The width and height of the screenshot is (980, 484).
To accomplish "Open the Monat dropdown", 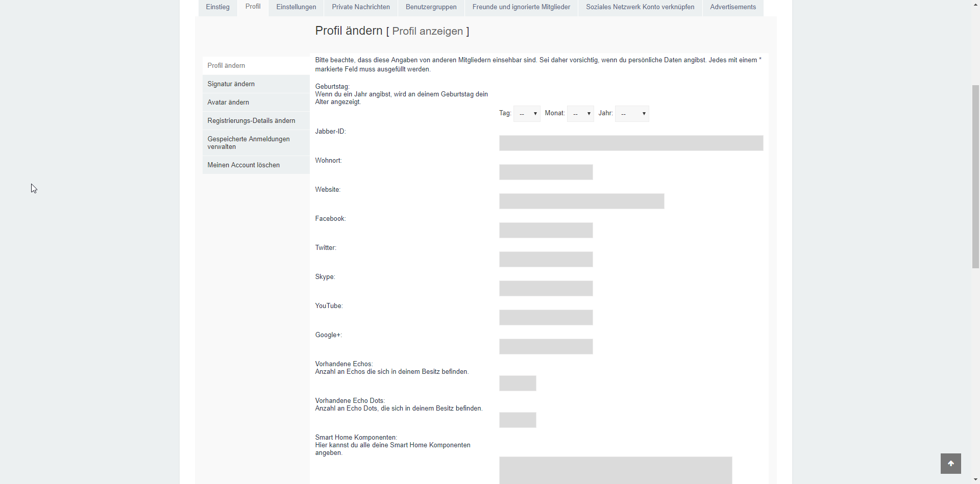I will (x=580, y=114).
